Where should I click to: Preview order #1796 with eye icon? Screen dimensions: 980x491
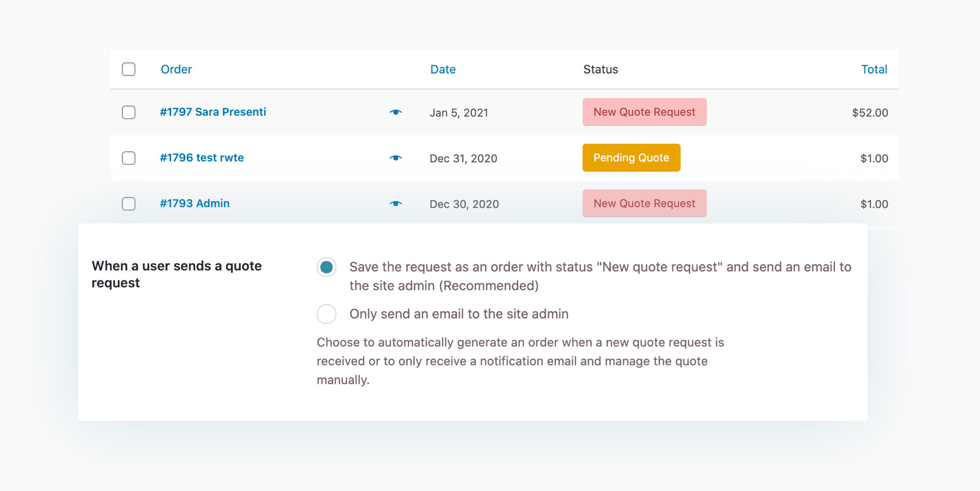396,158
